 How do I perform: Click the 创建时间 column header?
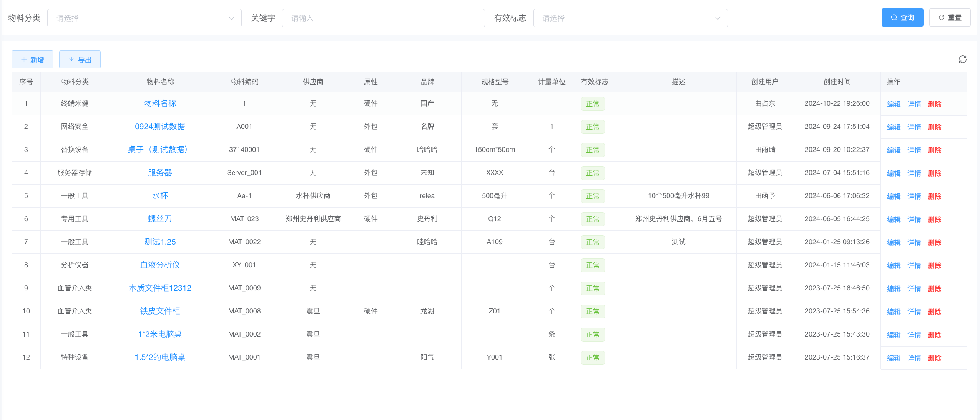837,82
